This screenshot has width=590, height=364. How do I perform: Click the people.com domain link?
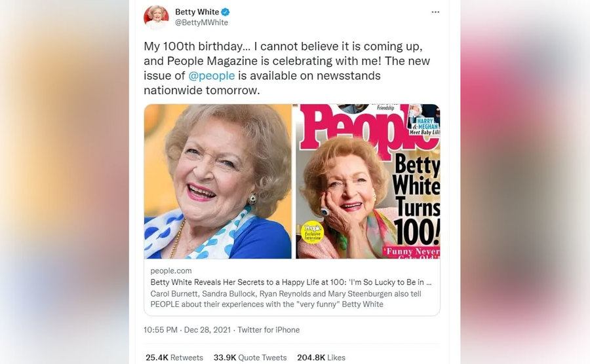coord(171,270)
